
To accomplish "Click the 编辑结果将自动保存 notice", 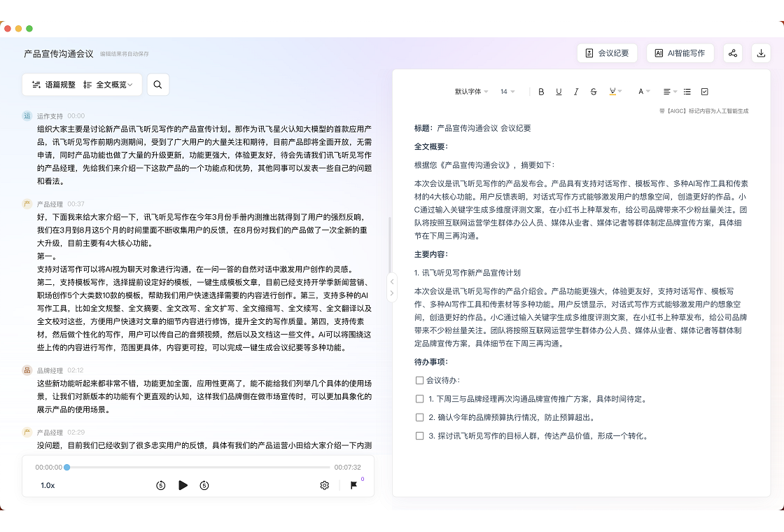I will [x=124, y=53].
